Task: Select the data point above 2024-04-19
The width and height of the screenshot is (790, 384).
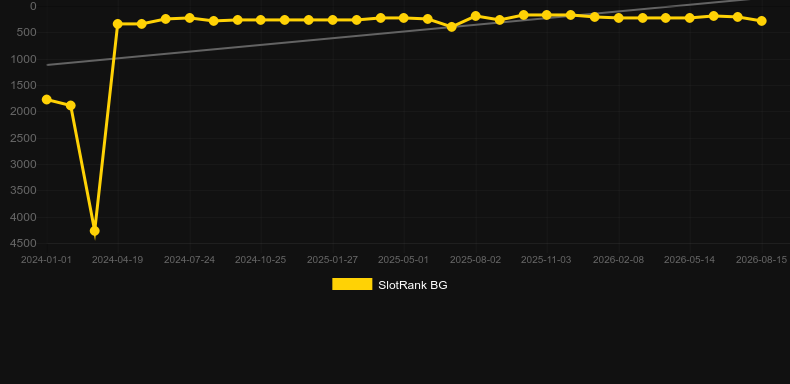Action: tap(118, 24)
